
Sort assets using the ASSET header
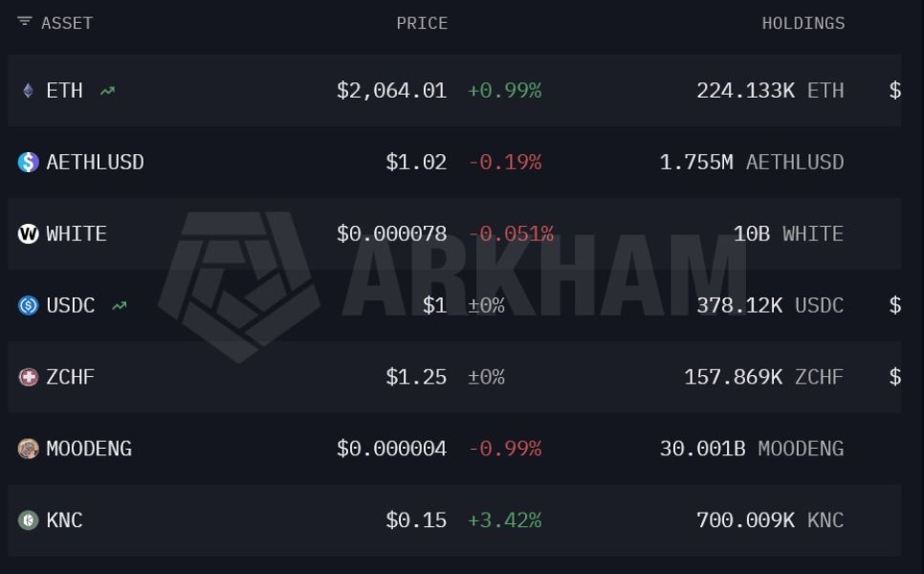(65, 23)
